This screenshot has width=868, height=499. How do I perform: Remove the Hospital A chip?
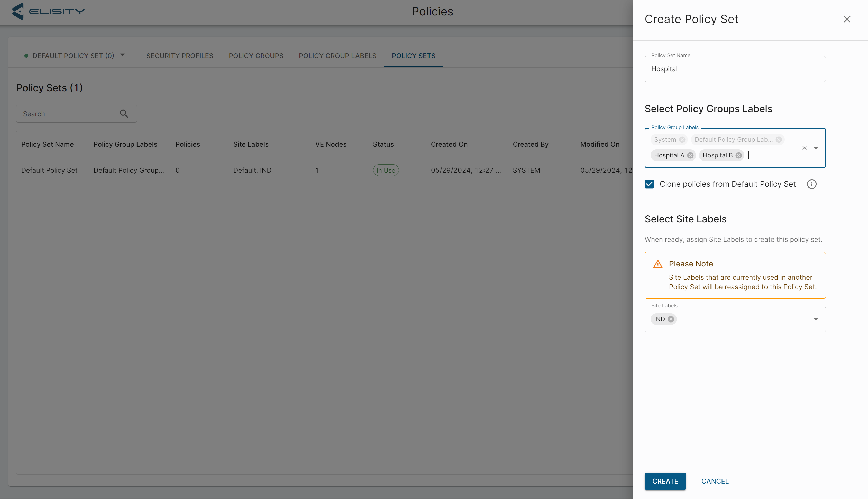click(x=690, y=155)
